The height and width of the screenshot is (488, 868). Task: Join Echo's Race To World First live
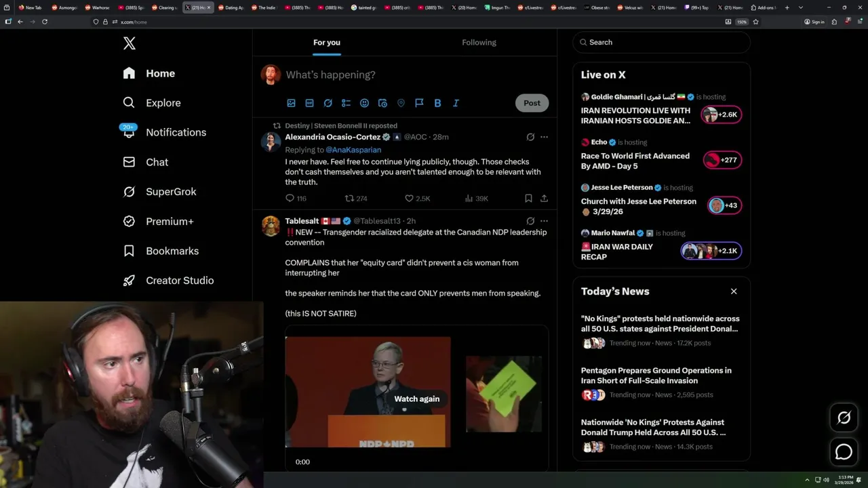click(723, 160)
